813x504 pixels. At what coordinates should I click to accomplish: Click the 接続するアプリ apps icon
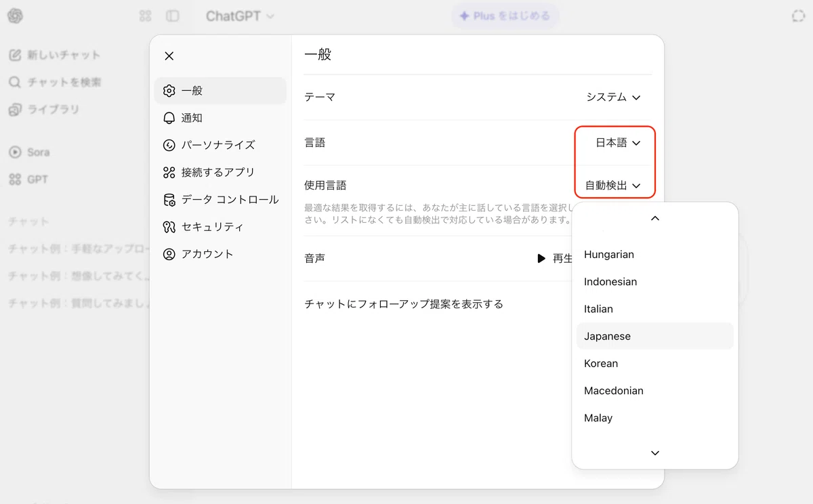tap(169, 172)
